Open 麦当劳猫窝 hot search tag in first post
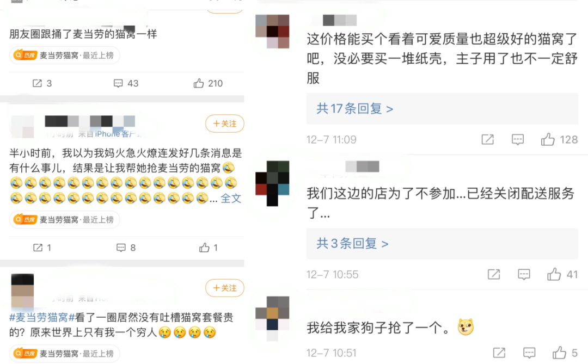 64,55
